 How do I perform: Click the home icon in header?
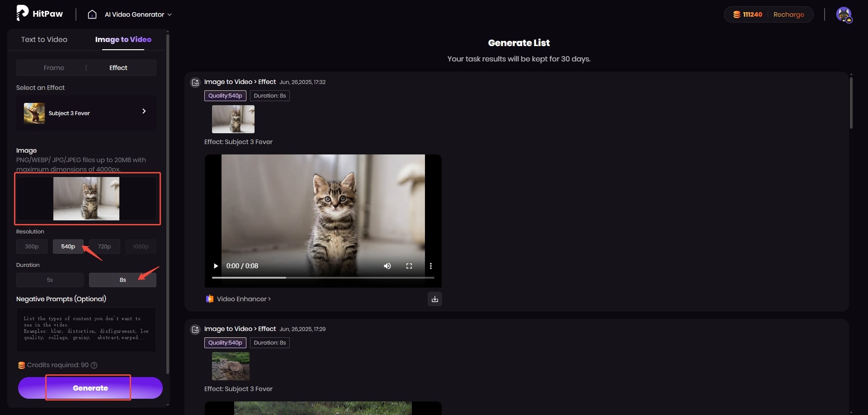click(92, 14)
